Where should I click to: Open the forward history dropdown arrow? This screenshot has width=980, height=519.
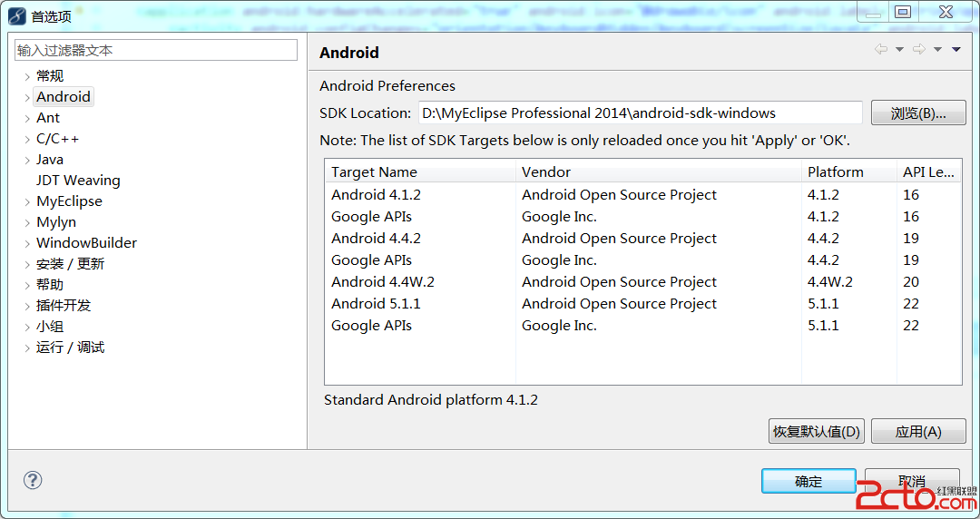(937, 50)
